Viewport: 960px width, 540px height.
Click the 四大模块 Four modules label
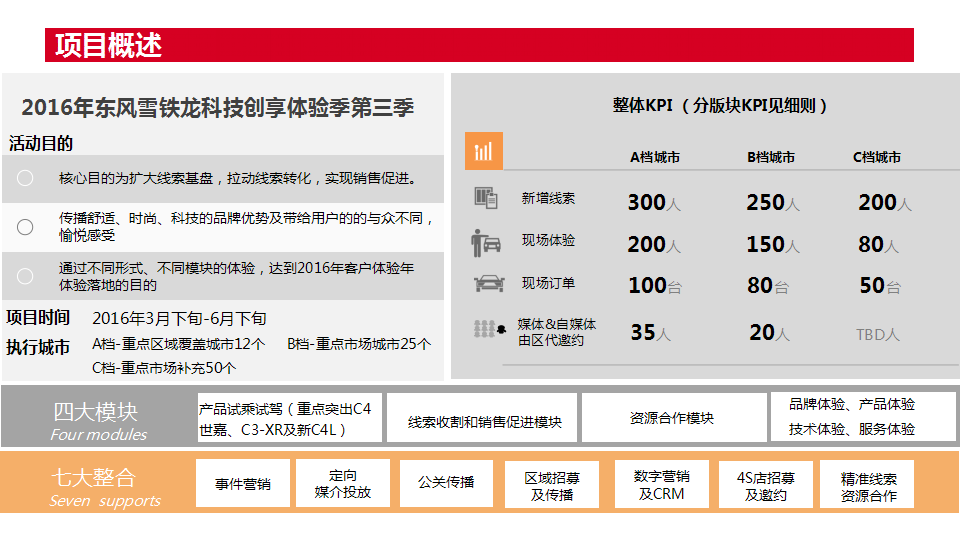click(97, 421)
